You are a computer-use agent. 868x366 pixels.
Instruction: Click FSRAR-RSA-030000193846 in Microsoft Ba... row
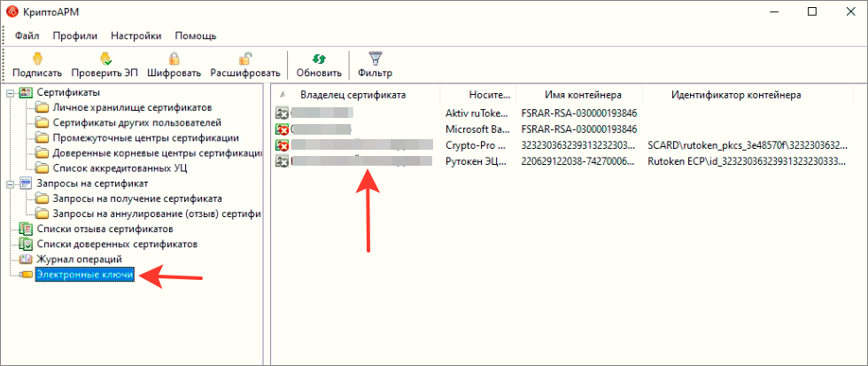coord(579,129)
